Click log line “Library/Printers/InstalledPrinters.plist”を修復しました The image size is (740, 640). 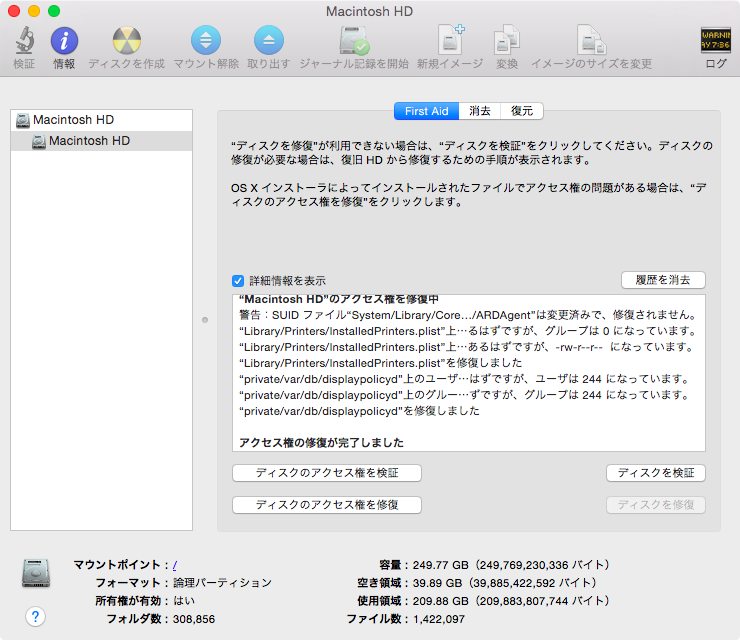coord(380,363)
